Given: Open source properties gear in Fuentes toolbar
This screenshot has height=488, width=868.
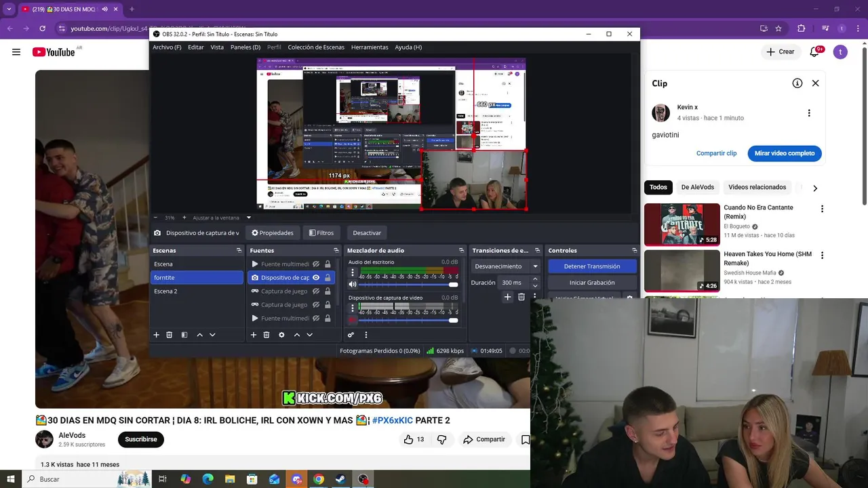Looking at the screenshot, I should (x=281, y=335).
